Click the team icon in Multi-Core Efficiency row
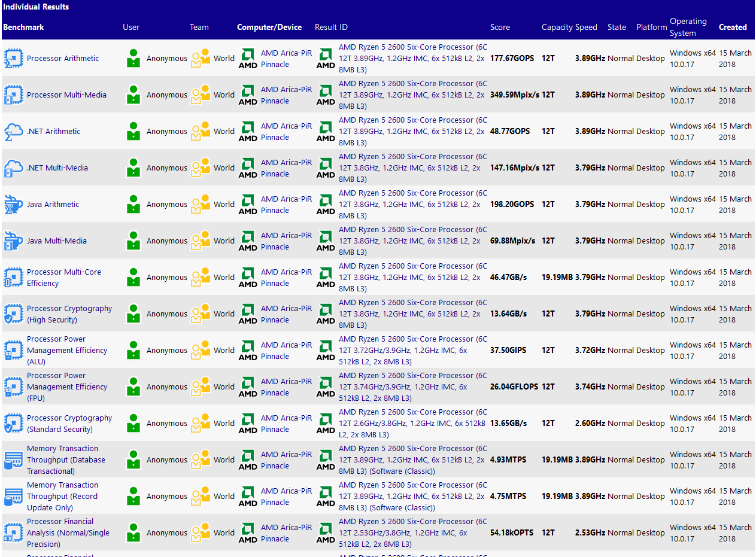 (201, 278)
